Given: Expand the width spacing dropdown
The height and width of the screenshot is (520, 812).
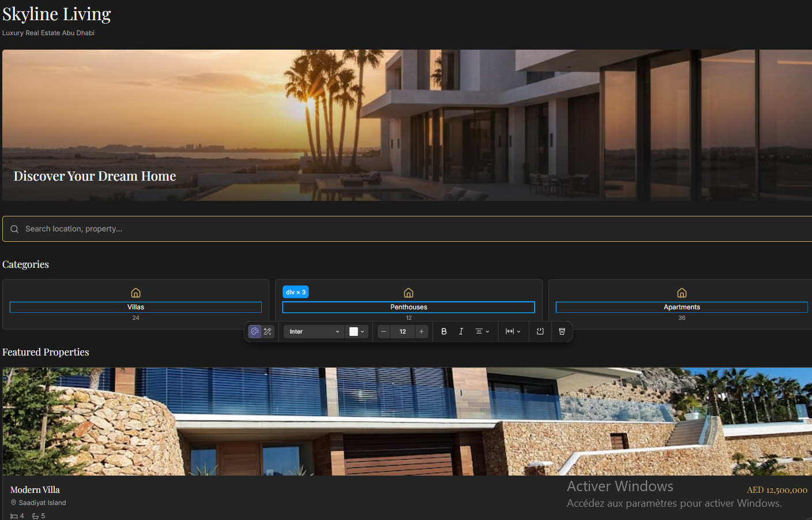Looking at the screenshot, I should tap(513, 331).
